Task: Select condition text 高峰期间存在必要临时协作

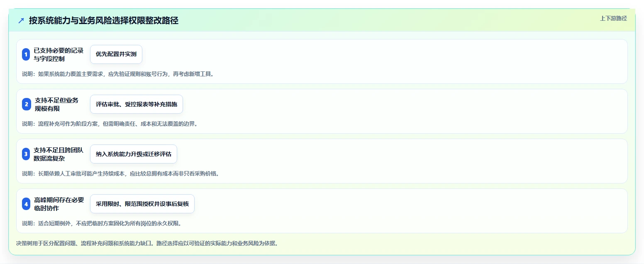Action: point(59,204)
